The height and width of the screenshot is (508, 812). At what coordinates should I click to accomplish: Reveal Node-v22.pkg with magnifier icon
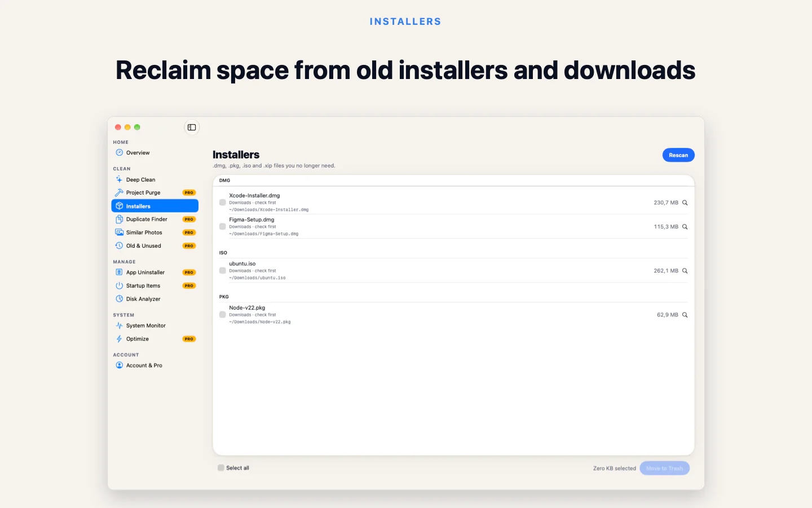[685, 315]
